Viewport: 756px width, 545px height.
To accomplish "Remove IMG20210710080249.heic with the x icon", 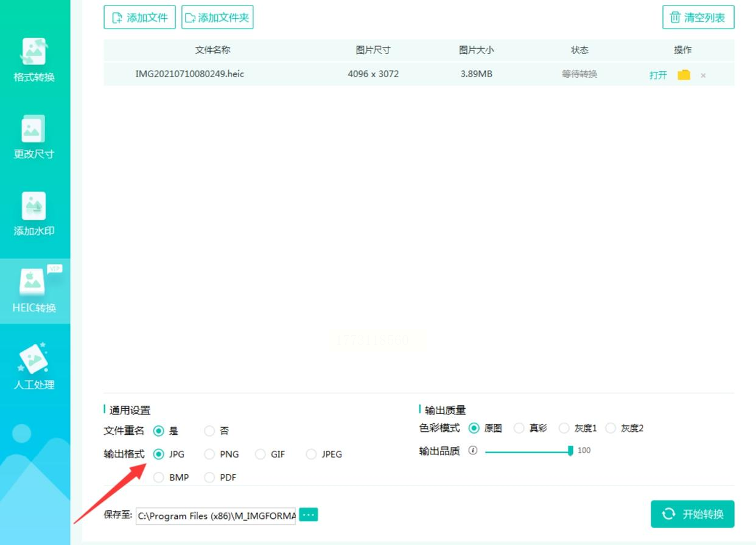I will pyautogui.click(x=703, y=75).
